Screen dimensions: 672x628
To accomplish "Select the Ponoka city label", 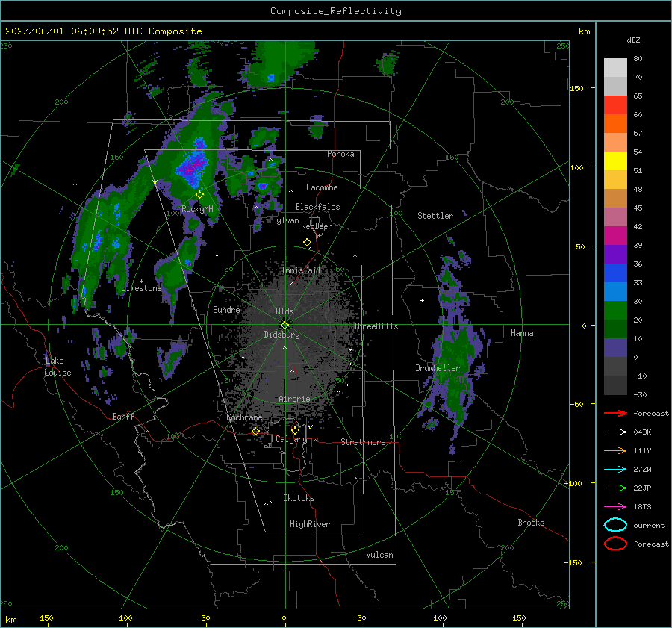I will (x=340, y=154).
